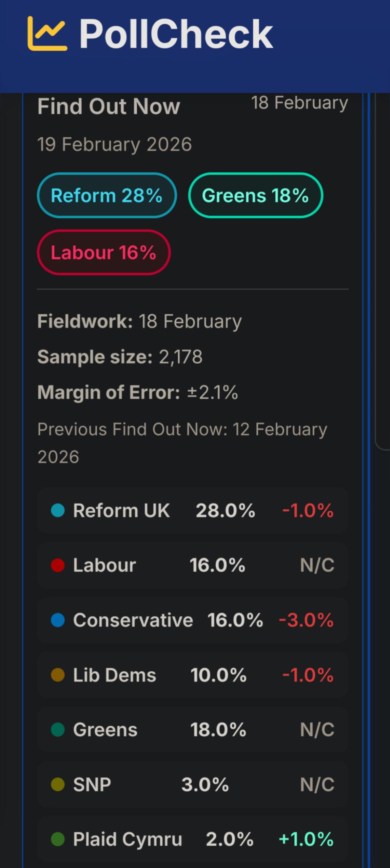Click the SNP olive yellow color dot
Viewport: 390px width, 868px height.
(x=58, y=784)
